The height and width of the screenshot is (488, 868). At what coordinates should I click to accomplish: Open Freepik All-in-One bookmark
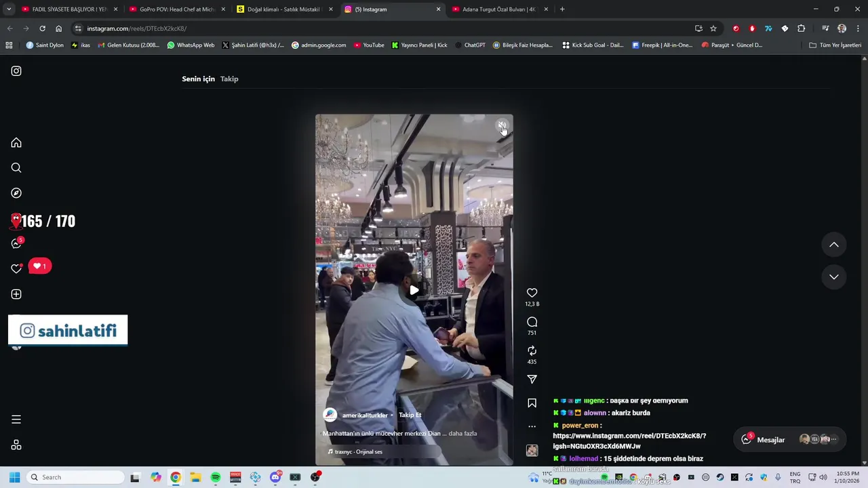[x=662, y=45]
